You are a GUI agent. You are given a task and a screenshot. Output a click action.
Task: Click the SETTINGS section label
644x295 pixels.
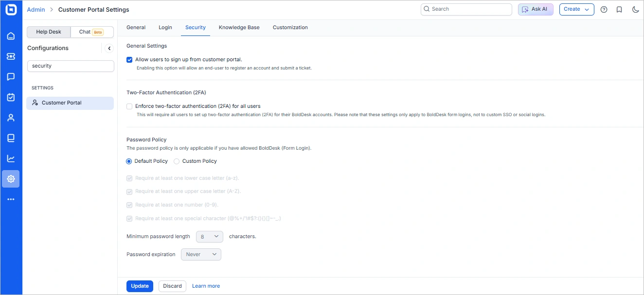coord(42,88)
